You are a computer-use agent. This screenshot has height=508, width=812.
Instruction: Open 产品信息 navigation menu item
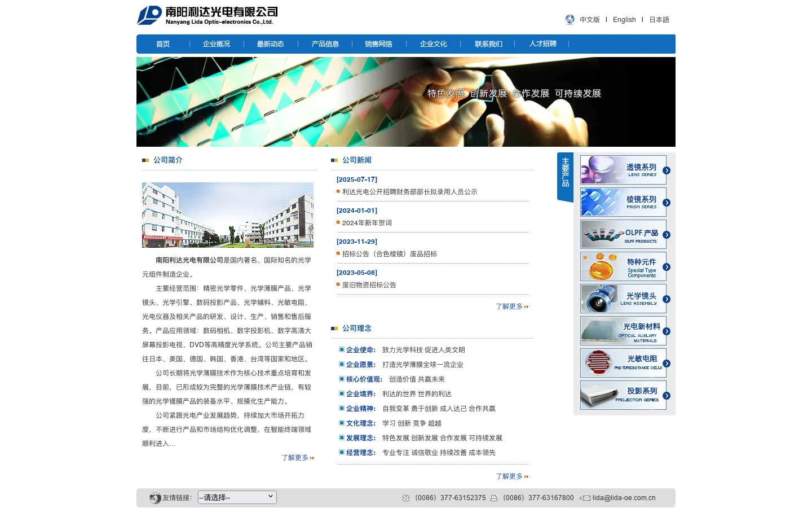click(325, 44)
